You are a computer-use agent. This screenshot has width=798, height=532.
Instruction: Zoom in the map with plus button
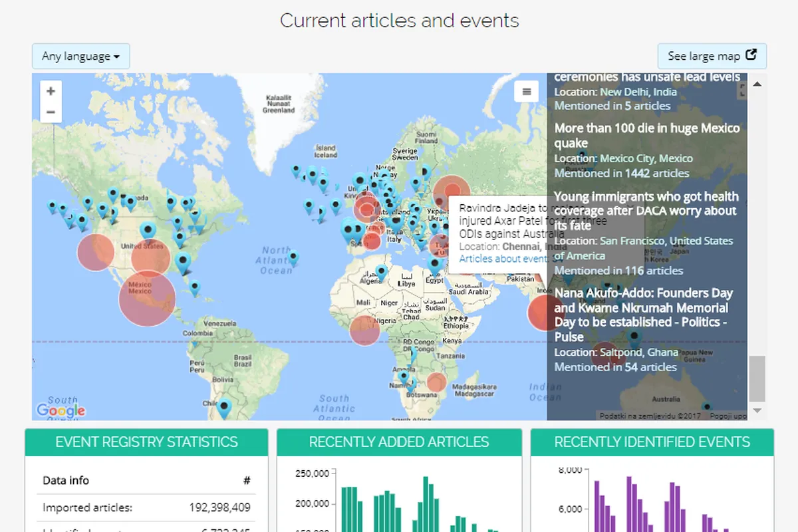[x=51, y=91]
